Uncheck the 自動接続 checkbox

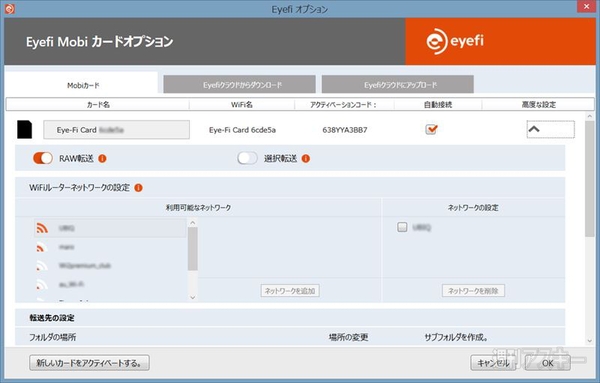[431, 129]
